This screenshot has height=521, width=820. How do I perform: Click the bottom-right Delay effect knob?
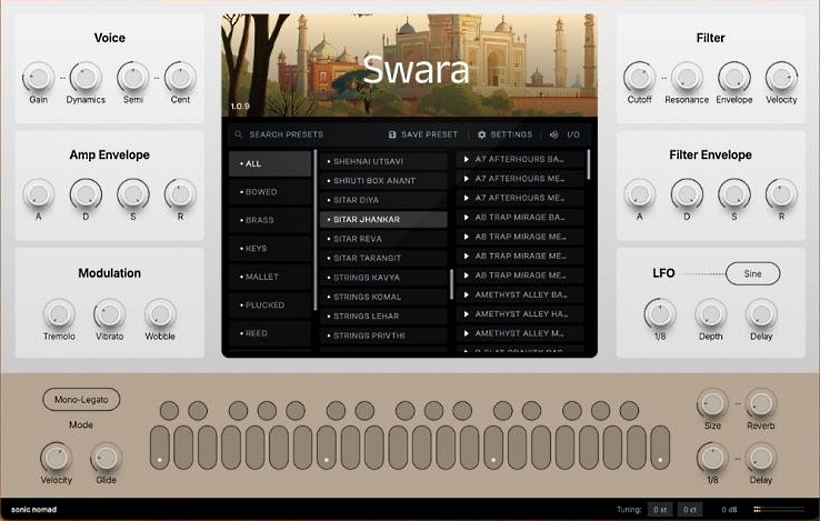click(x=761, y=458)
